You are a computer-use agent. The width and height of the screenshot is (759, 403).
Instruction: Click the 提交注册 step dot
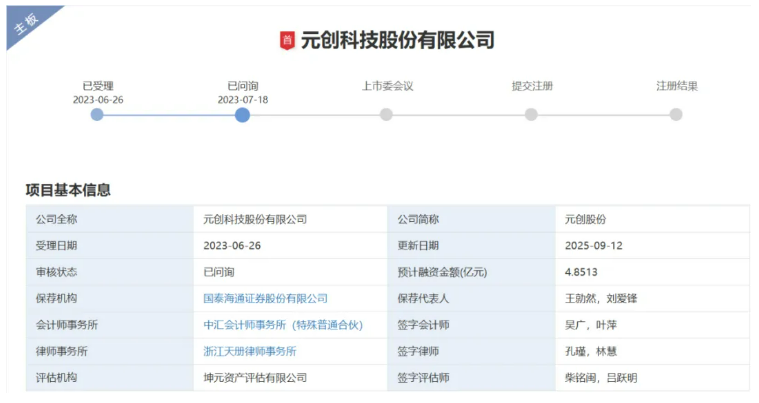click(531, 115)
